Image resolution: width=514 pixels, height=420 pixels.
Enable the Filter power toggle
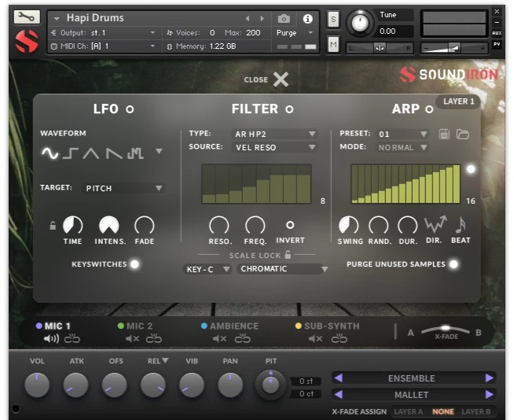point(289,109)
